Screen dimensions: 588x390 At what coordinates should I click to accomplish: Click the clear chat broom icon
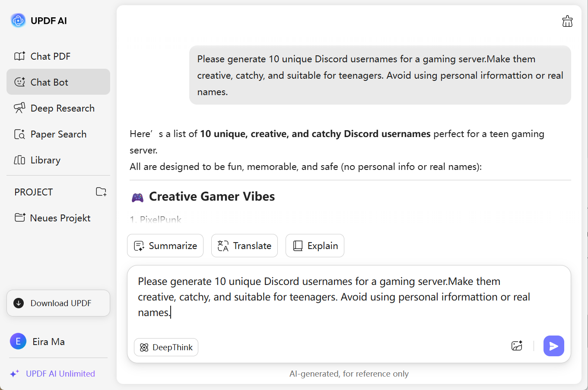click(x=567, y=21)
